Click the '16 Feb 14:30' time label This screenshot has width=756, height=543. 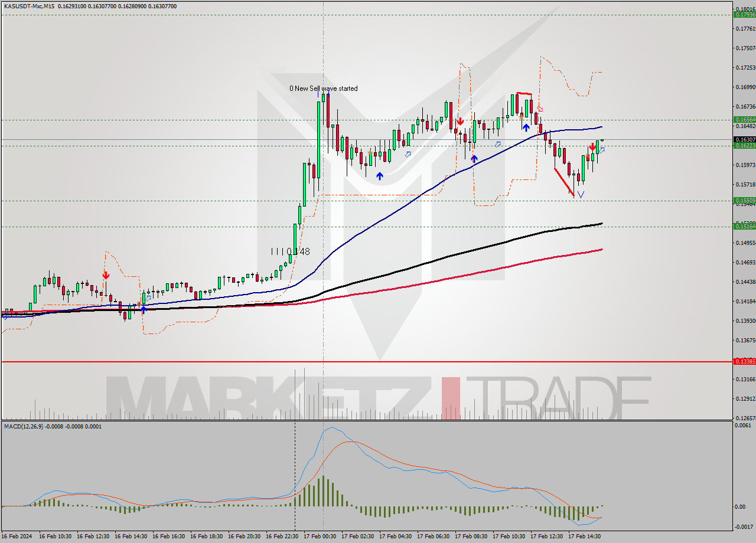coord(131,537)
